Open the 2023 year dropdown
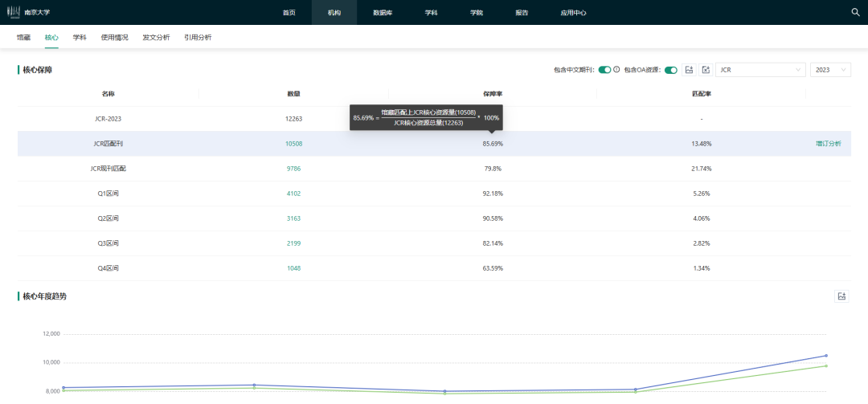Screen dimensions: 868x404 coord(830,70)
